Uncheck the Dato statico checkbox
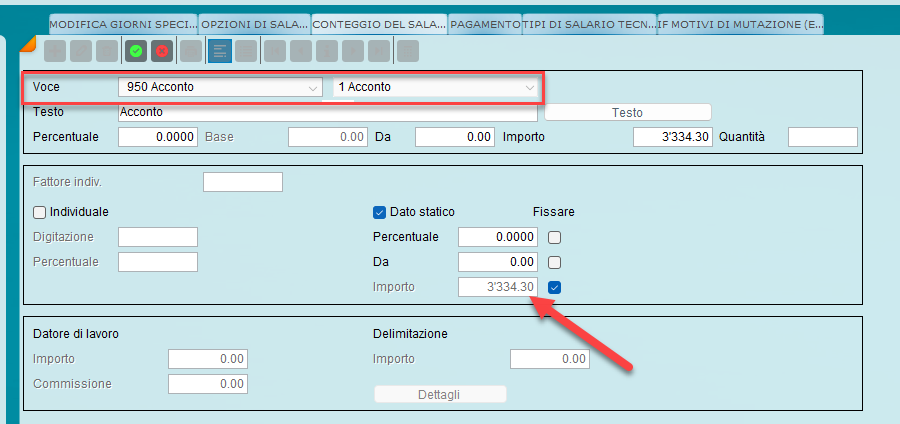Viewport: 900px width, 424px height. tap(379, 212)
